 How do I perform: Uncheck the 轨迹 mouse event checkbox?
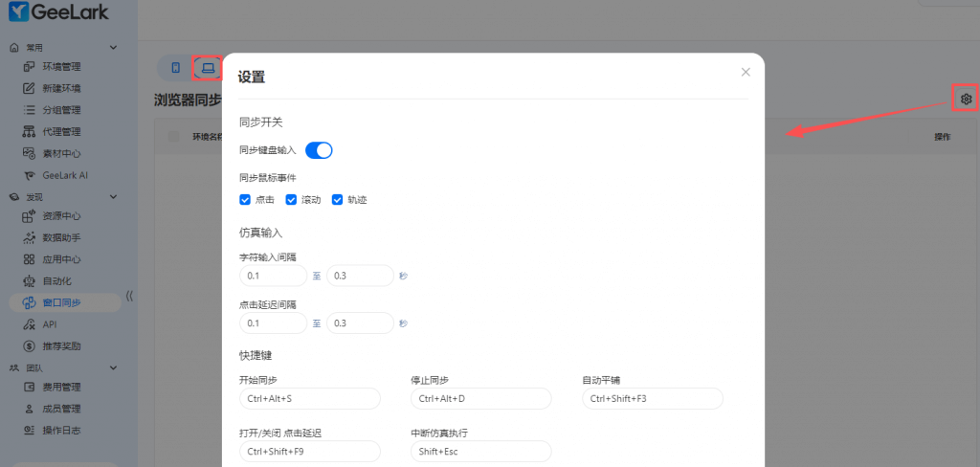338,200
